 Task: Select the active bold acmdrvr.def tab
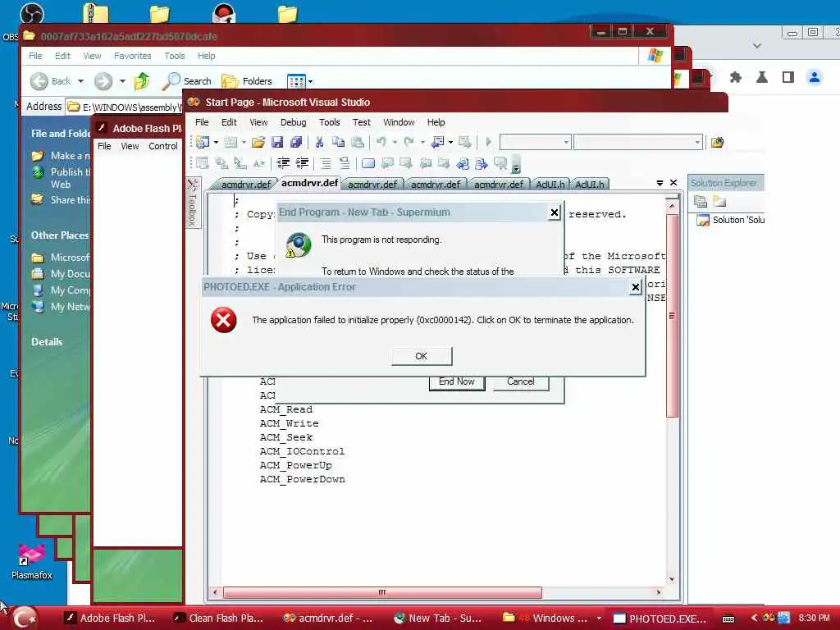(x=309, y=183)
